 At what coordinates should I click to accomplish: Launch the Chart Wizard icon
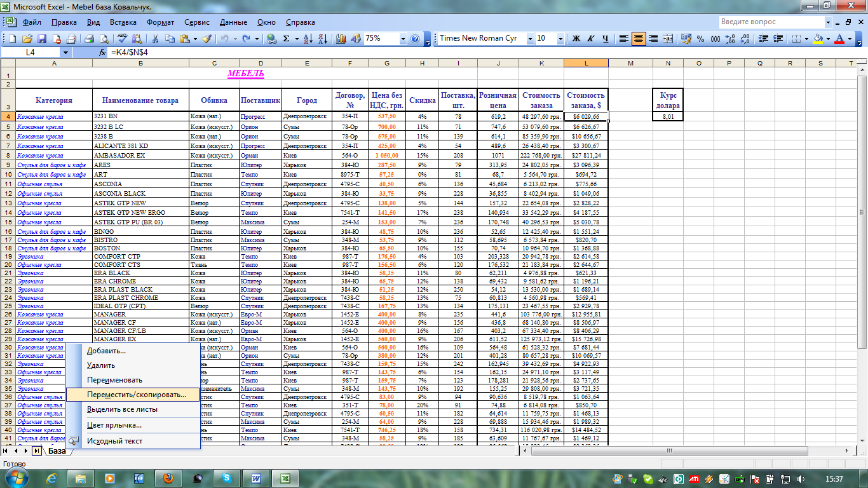pyautogui.click(x=341, y=39)
